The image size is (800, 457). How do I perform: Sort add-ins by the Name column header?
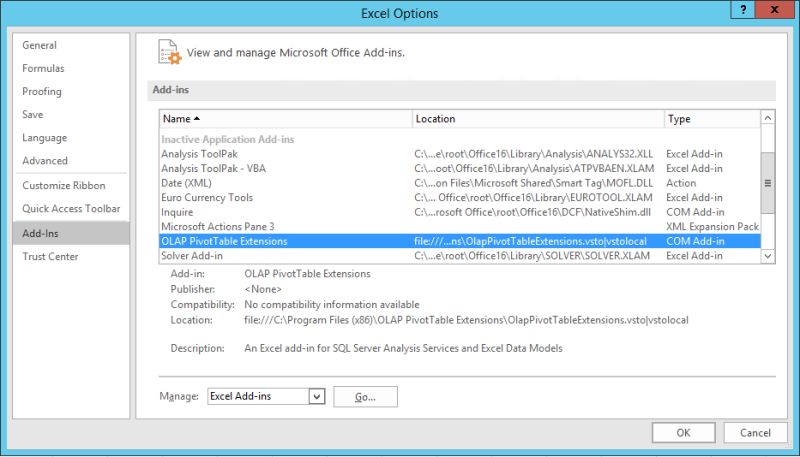coord(285,119)
